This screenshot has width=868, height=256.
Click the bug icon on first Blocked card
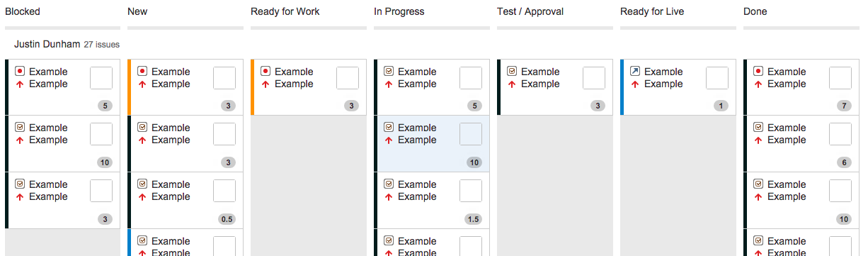click(20, 71)
